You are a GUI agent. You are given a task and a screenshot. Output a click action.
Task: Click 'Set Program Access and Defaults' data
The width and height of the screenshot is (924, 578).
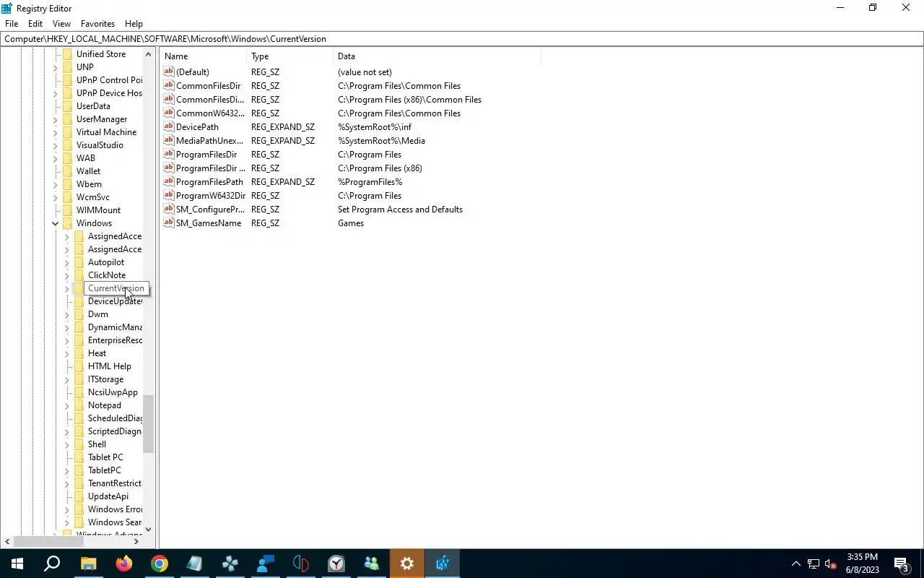point(400,210)
